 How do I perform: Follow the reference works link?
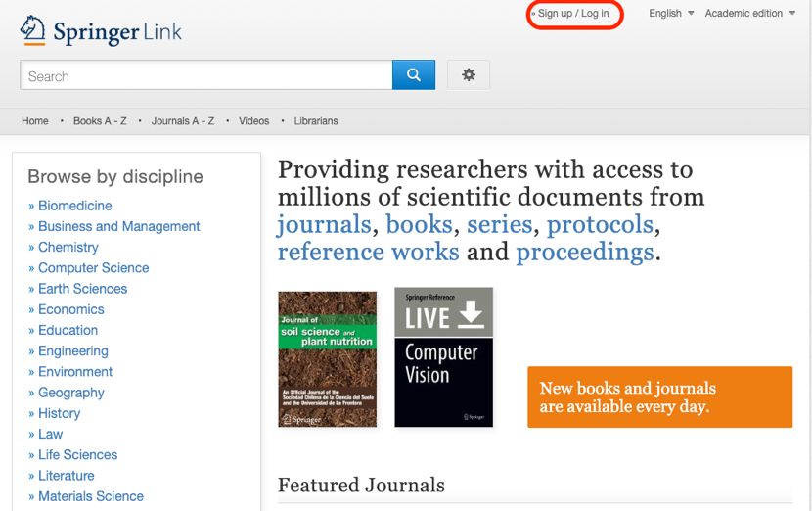point(368,253)
